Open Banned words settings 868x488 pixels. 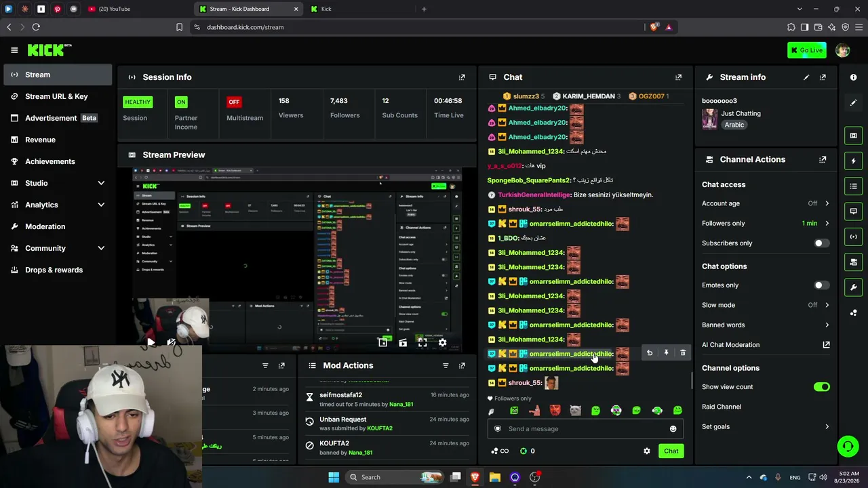[x=766, y=325]
